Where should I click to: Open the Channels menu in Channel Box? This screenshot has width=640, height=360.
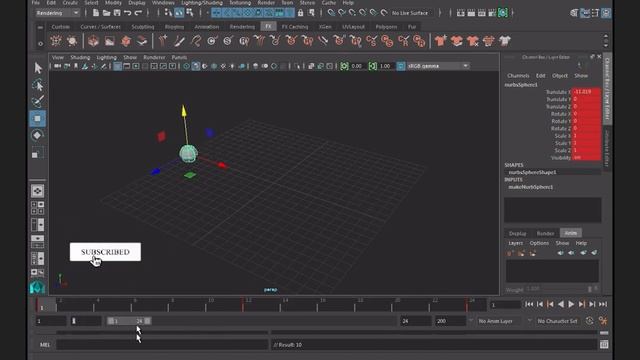[518, 76]
